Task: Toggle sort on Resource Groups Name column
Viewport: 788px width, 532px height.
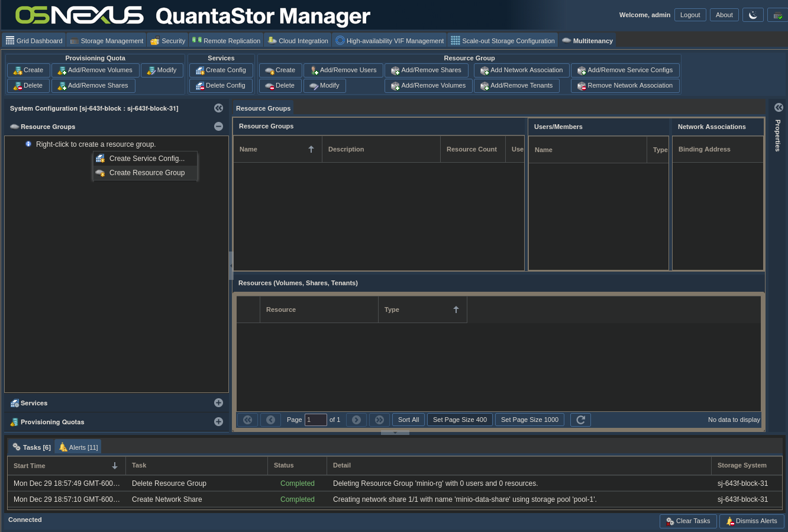Action: (x=277, y=149)
